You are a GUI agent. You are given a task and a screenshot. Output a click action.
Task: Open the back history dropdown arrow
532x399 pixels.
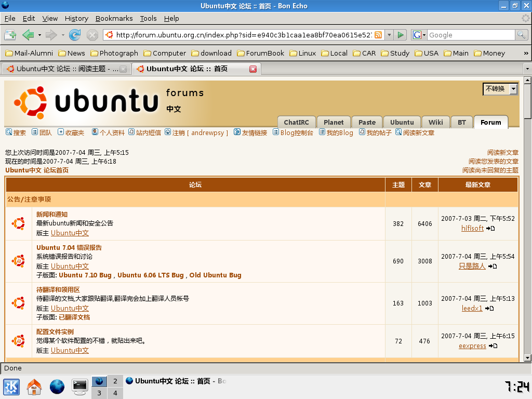39,35
